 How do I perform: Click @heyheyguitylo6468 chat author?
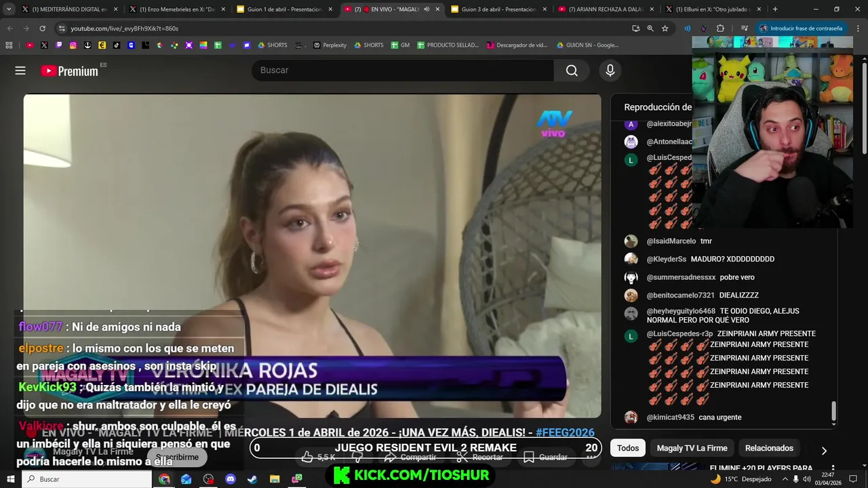(x=681, y=311)
